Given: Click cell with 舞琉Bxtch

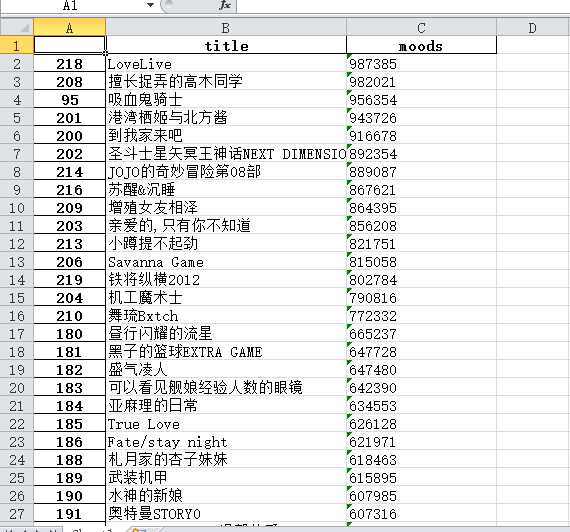Looking at the screenshot, I should tap(226, 316).
